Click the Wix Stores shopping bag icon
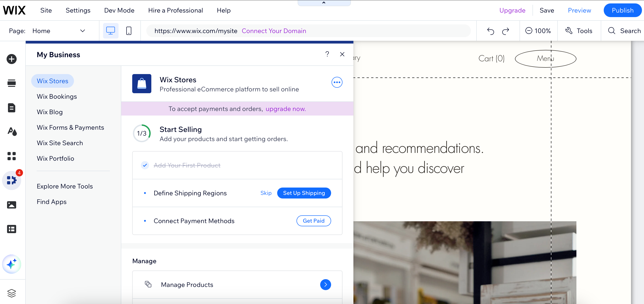Image resolution: width=644 pixels, height=304 pixels. [x=142, y=84]
